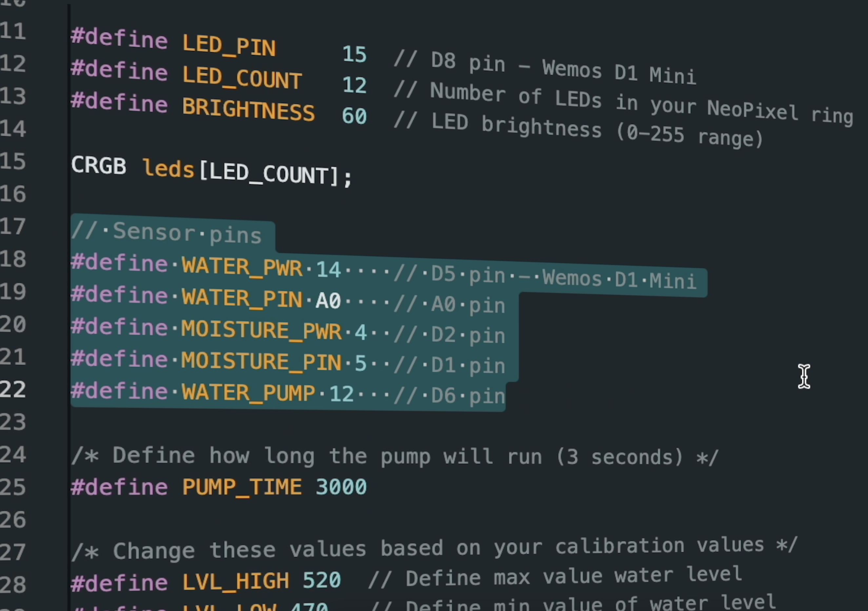The width and height of the screenshot is (868, 611).
Task: Click line number 22 in gutter
Action: pos(13,389)
